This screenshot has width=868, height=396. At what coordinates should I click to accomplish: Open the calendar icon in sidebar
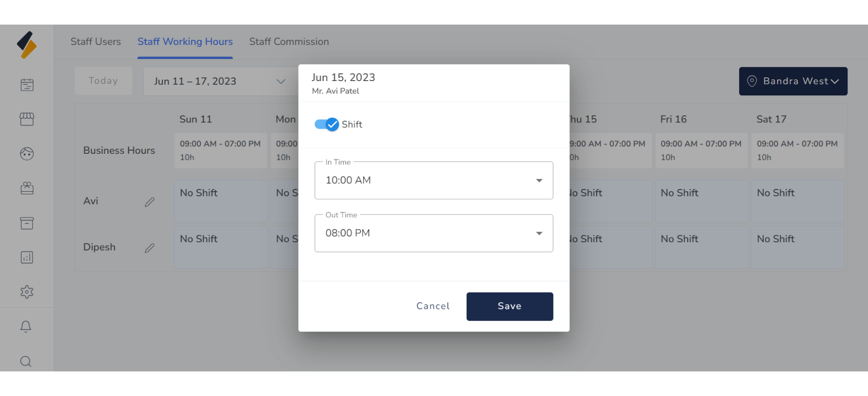point(27,85)
